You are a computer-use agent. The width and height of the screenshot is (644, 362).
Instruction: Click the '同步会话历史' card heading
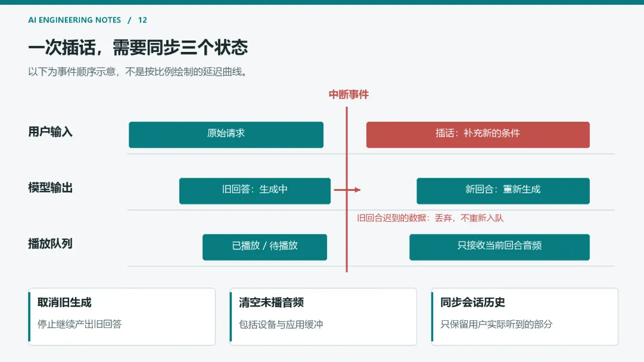(473, 302)
